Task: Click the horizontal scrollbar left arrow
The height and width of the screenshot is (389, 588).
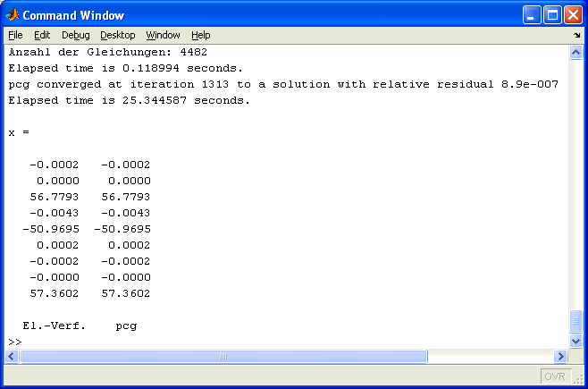Action: click(13, 356)
